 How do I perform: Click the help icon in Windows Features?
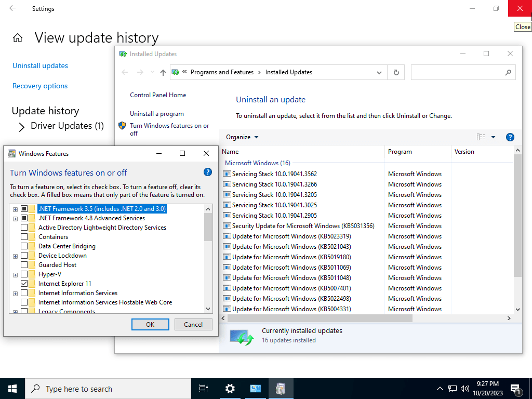pos(208,172)
